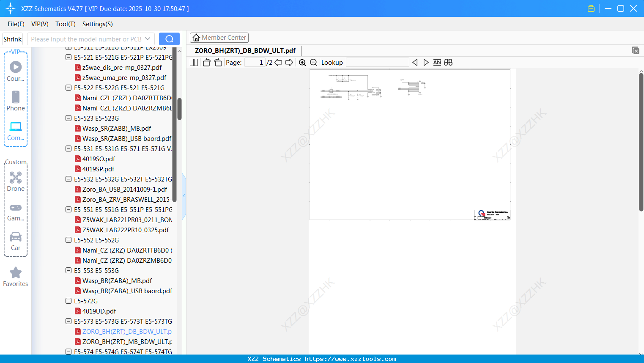Viewport: 644px width, 363px height.
Task: Collapse the E5-553 E5-553G group
Action: [69, 270]
